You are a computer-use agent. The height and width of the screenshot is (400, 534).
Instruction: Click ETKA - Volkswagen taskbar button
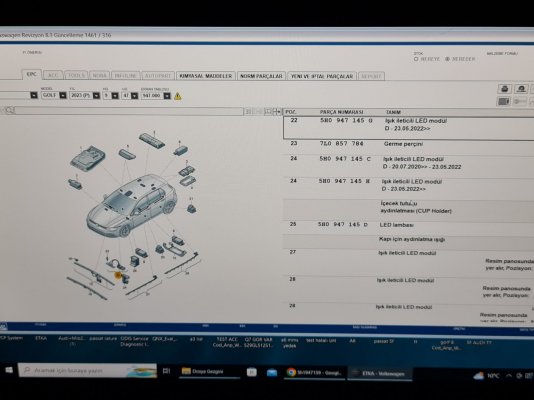pyautogui.click(x=380, y=373)
